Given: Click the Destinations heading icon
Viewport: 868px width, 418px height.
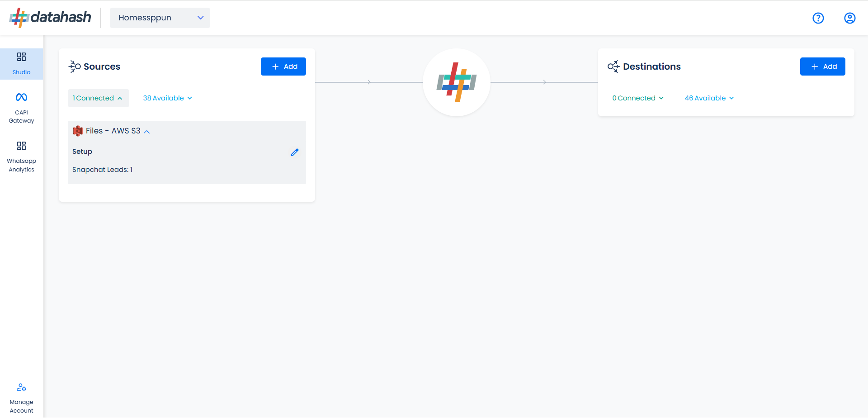Looking at the screenshot, I should [613, 66].
